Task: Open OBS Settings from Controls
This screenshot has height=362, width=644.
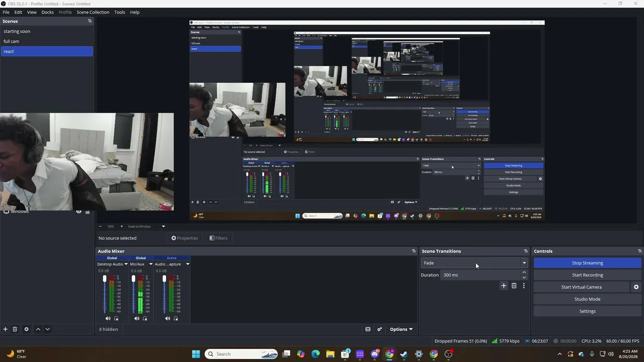Action: 587,311
